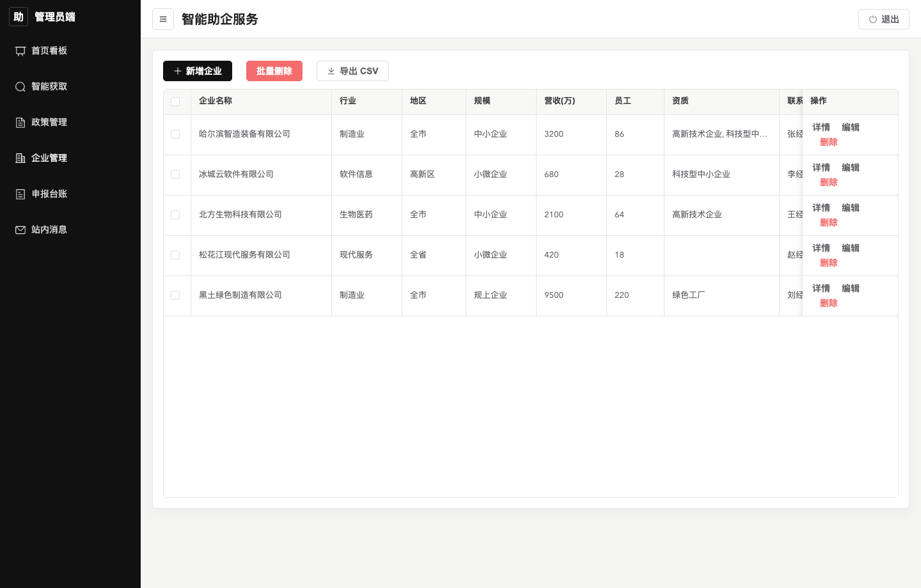Screen dimensions: 921x588
Task: Edit 北方生物科技有限公司 via 编辑
Action: point(851,208)
